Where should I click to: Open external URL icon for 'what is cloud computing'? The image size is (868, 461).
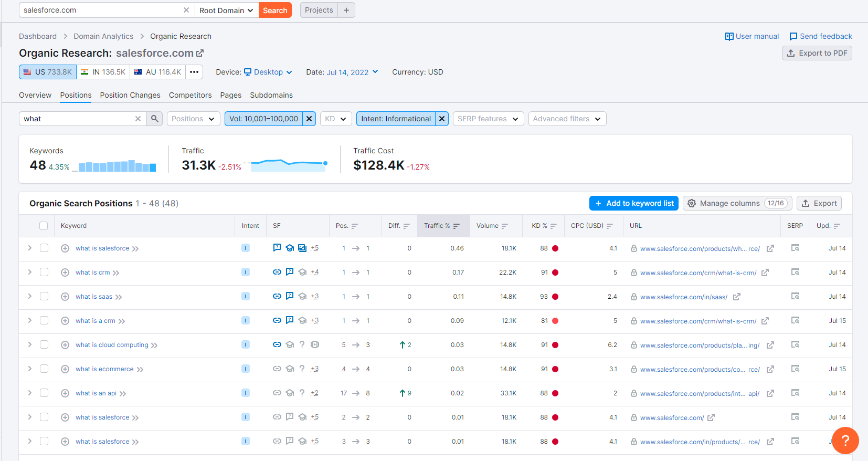[770, 345]
